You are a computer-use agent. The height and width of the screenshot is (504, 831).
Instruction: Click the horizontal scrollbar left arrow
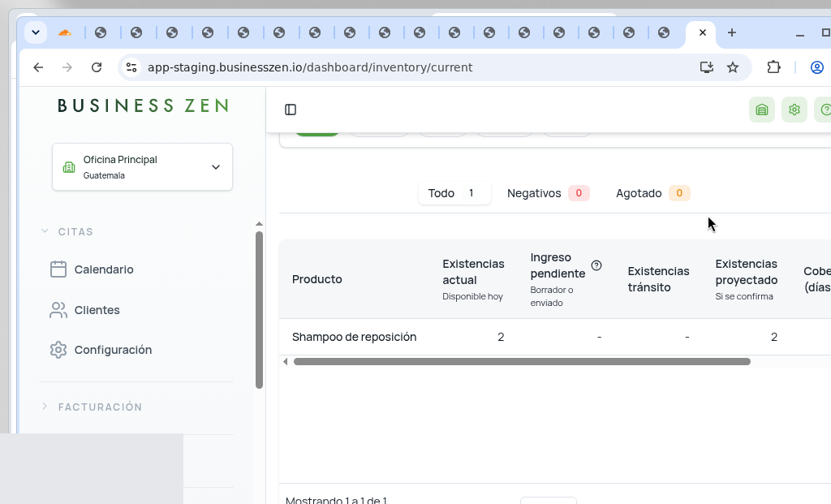286,361
